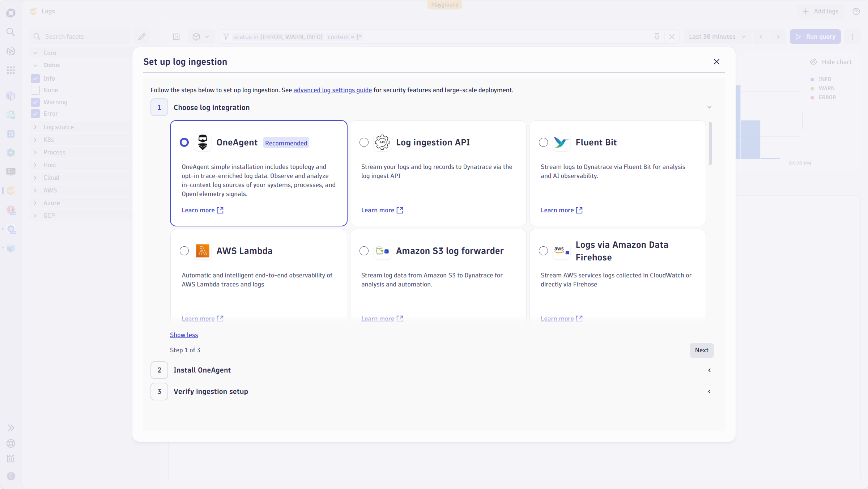Image resolution: width=868 pixels, height=489 pixels.
Task: Click the pin icon in the query filter bar
Action: coord(657,37)
